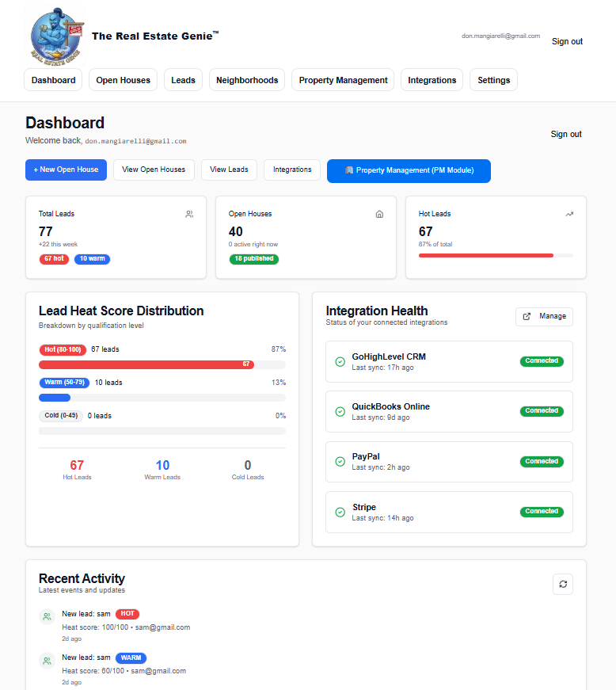The width and height of the screenshot is (616, 690).
Task: Click the trend arrow icon on the Hot Leads card
Action: click(x=569, y=214)
